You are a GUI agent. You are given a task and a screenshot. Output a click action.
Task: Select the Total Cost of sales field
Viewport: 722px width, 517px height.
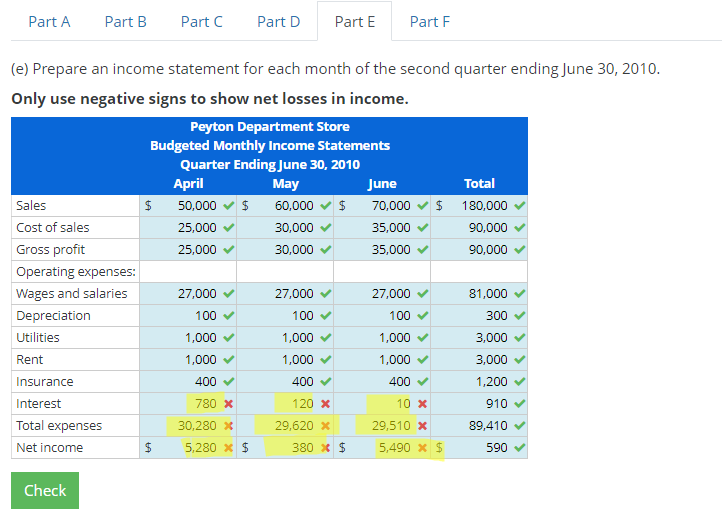click(479, 227)
